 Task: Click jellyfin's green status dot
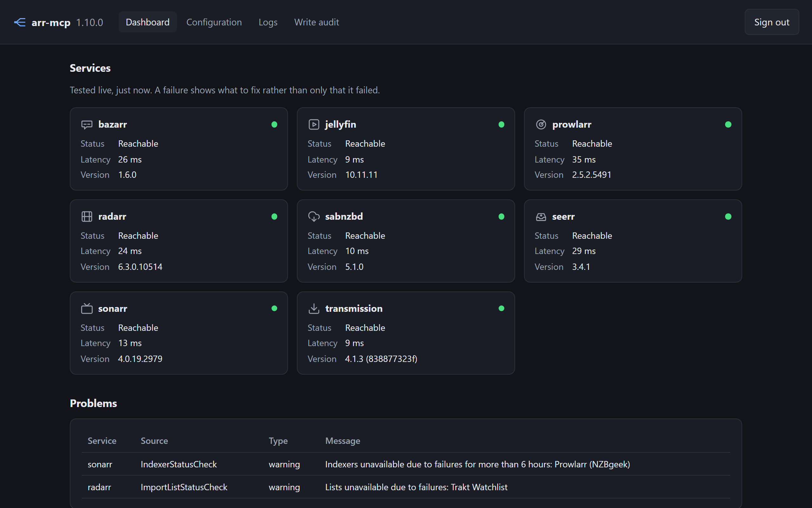tap(501, 125)
